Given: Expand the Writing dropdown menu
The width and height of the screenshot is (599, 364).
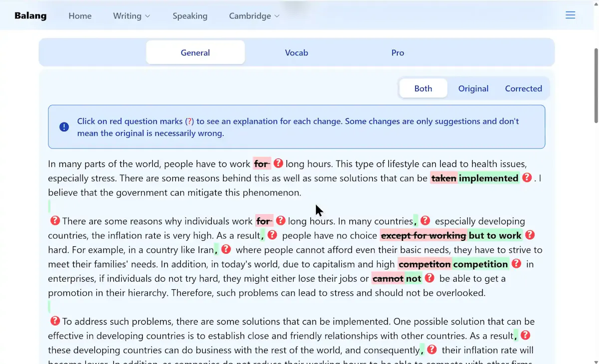Looking at the screenshot, I should coord(132,16).
